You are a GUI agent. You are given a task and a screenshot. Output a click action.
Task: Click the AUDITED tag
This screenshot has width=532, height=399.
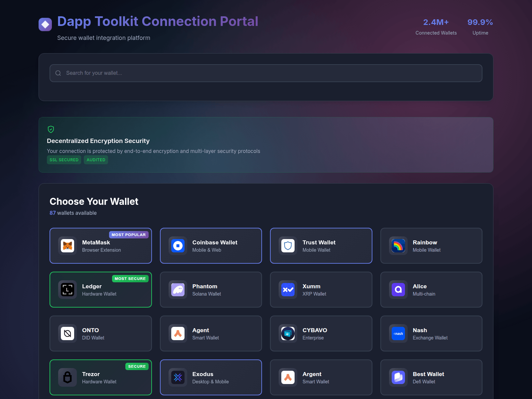pos(96,160)
